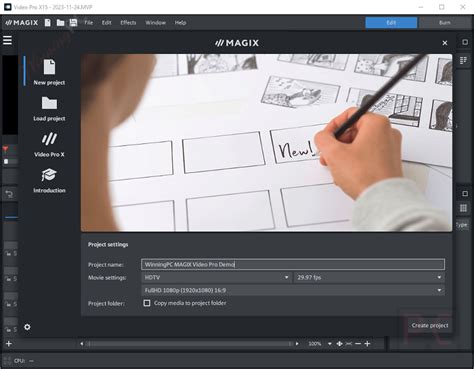
Task: Click in the Project name field
Action: 293,264
